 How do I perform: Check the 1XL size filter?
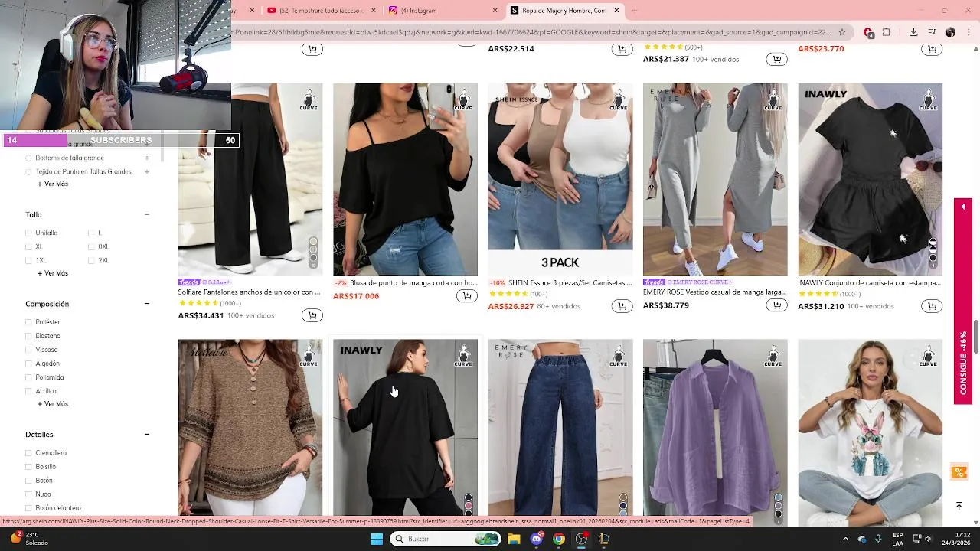[x=29, y=260]
